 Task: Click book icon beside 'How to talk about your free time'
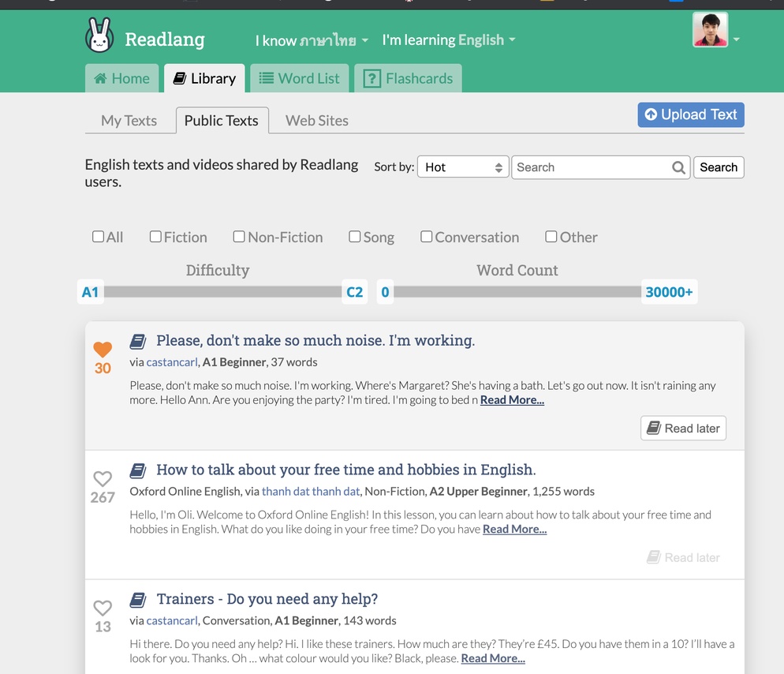[x=138, y=470]
